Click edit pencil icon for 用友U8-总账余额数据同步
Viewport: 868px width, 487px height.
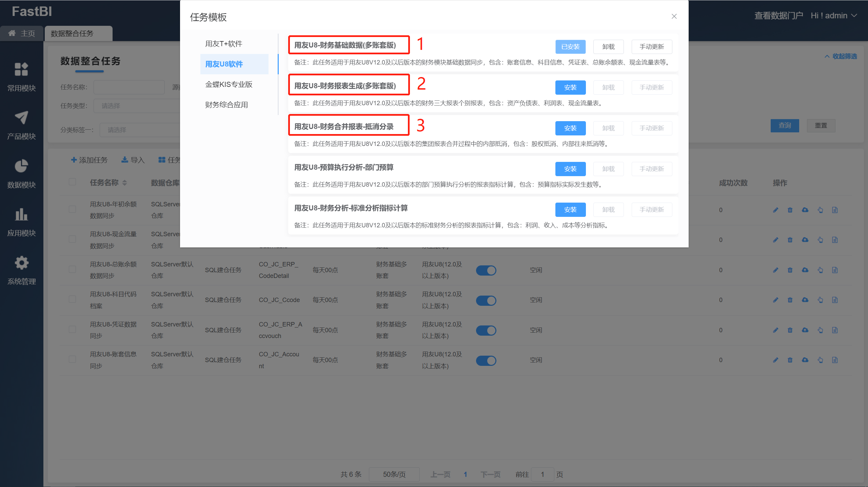coord(775,270)
